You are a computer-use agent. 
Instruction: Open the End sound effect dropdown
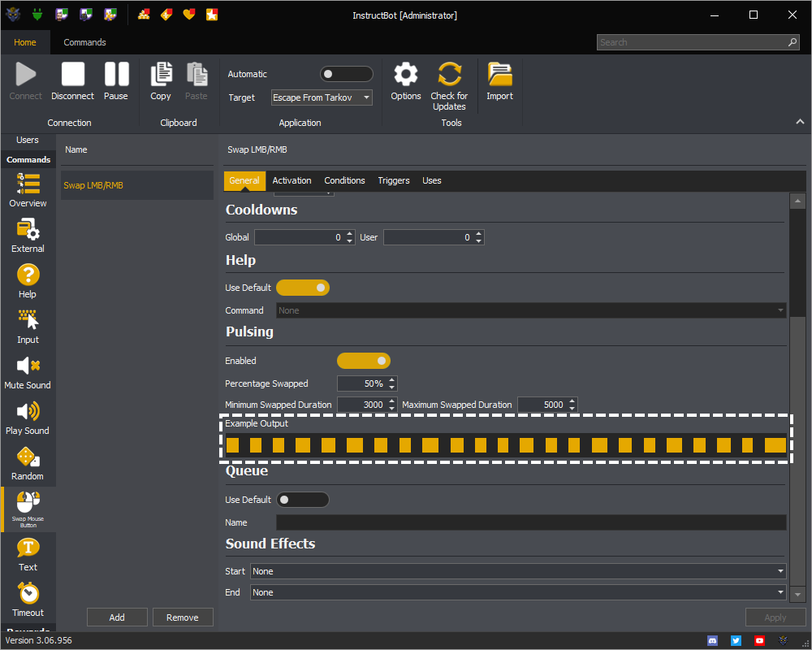coord(518,592)
